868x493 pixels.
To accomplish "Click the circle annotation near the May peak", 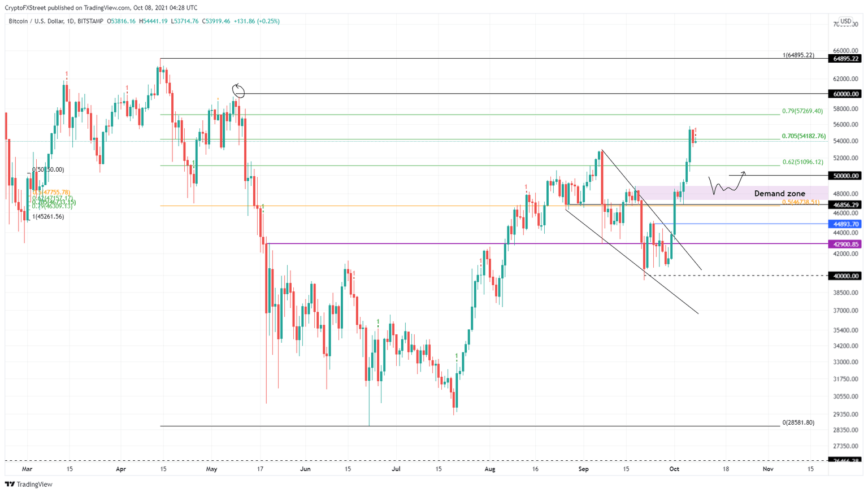I will pos(238,90).
